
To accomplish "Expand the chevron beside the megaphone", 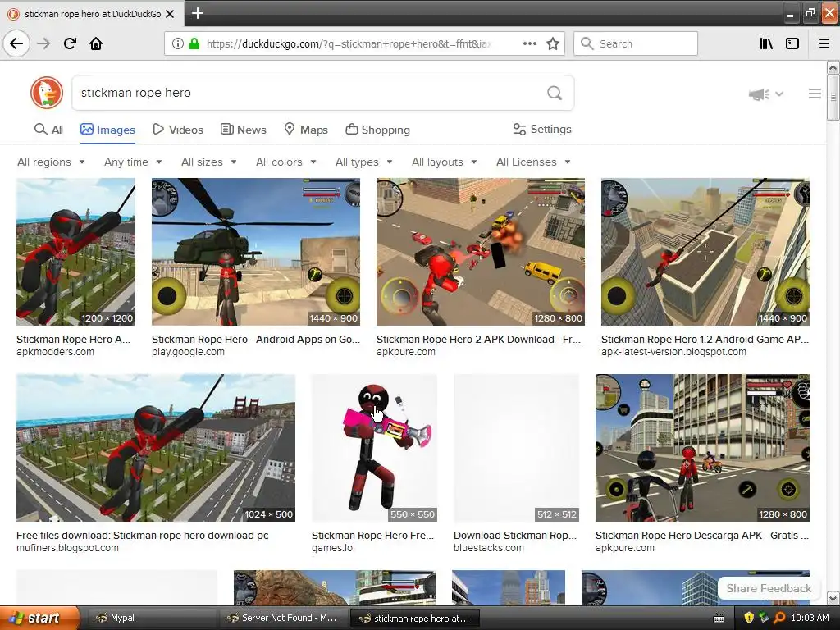I will click(x=779, y=94).
